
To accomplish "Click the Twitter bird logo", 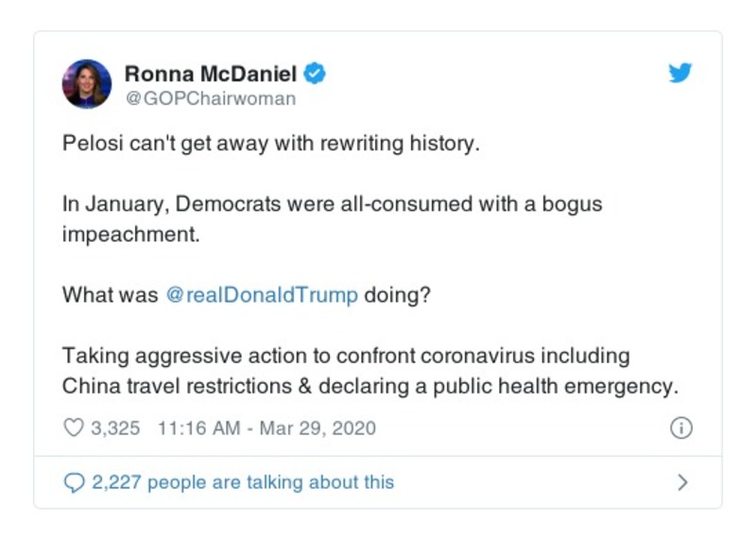I will [x=680, y=73].
